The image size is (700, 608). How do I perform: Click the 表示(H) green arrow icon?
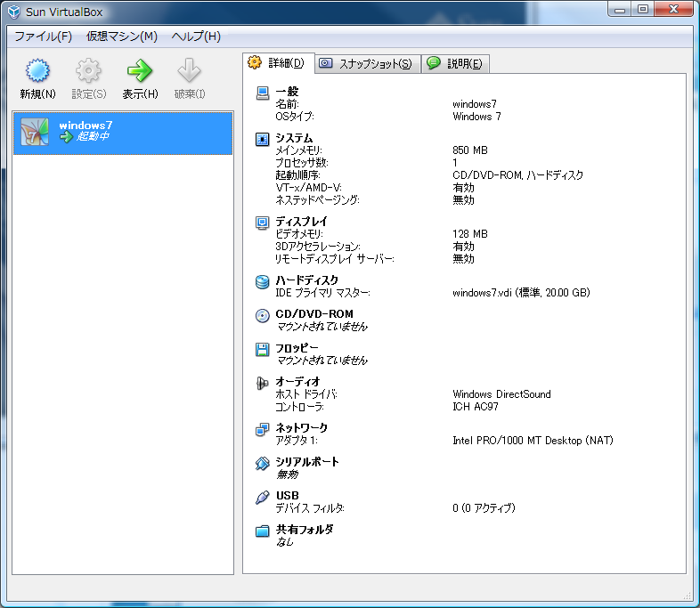[x=140, y=70]
